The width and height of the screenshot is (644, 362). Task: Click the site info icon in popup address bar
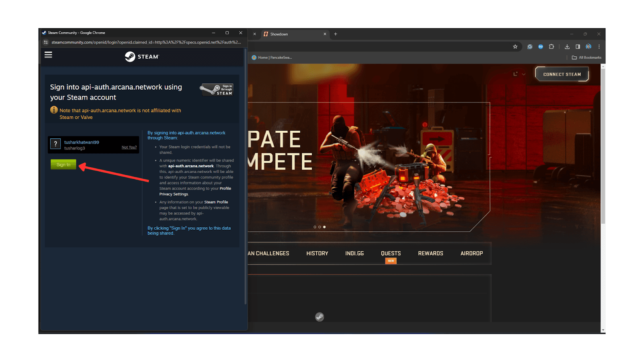click(x=46, y=42)
